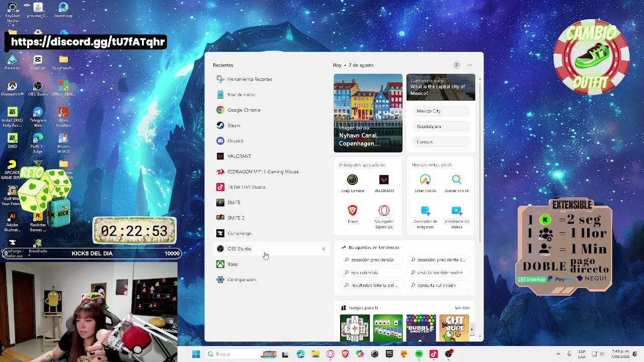The width and height of the screenshot is (644, 362).
Task: Open the Telegram Web desktop shortcut
Action: (38, 118)
